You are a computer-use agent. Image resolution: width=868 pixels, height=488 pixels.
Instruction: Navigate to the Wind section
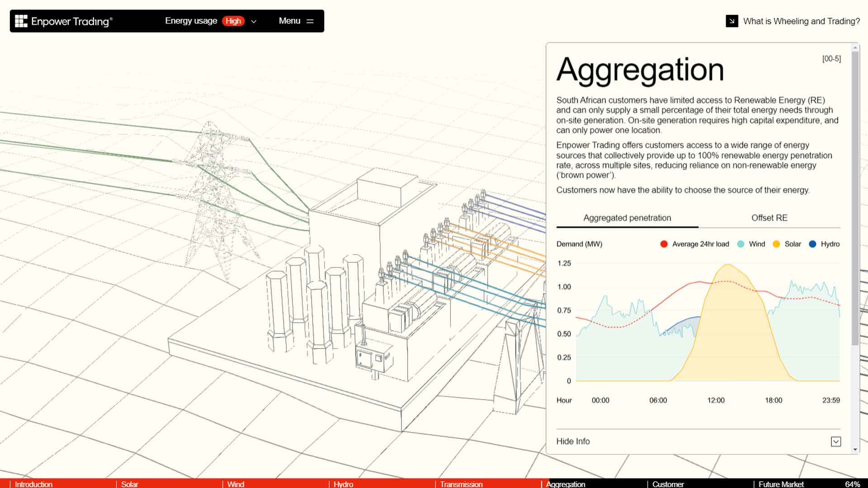[x=236, y=484]
